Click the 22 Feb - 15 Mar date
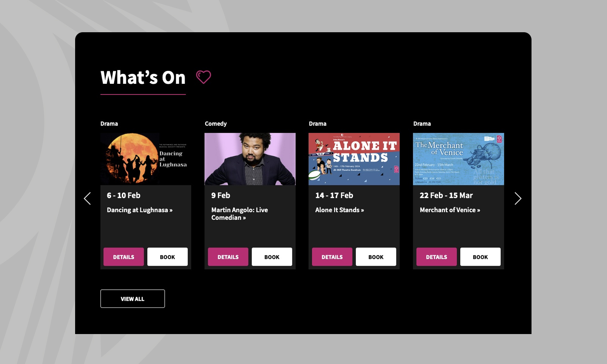607x364 pixels. pyautogui.click(x=446, y=195)
